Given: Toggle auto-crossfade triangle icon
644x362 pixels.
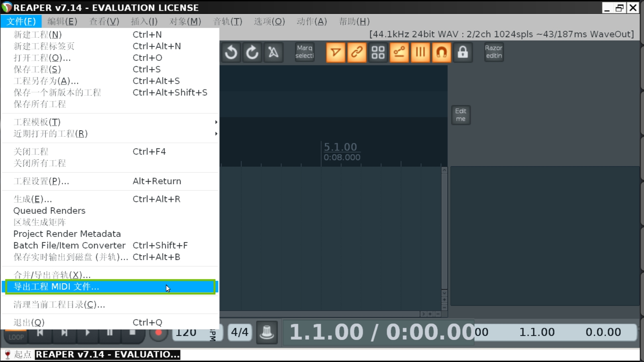Looking at the screenshot, I should (335, 52).
